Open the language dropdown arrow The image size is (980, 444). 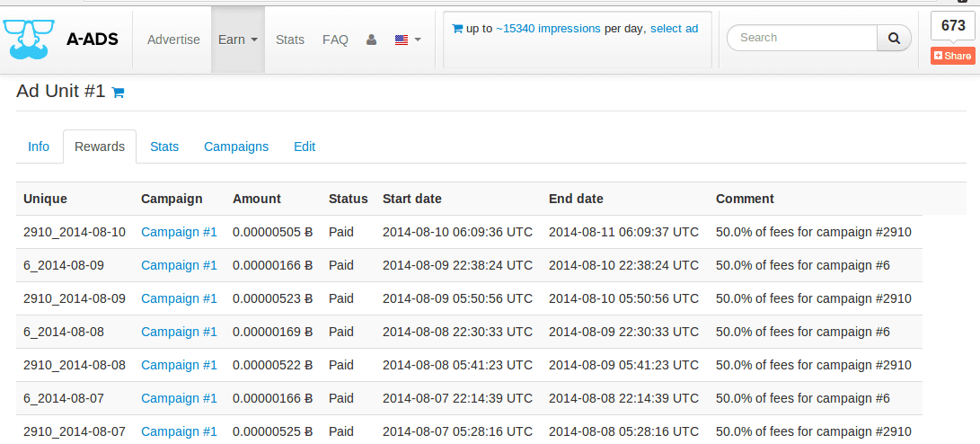[x=418, y=40]
